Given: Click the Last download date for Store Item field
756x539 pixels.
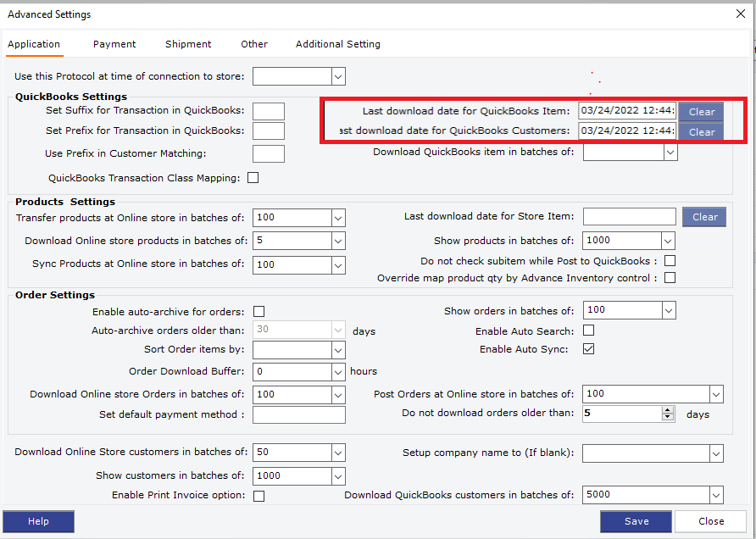Looking at the screenshot, I should point(629,216).
